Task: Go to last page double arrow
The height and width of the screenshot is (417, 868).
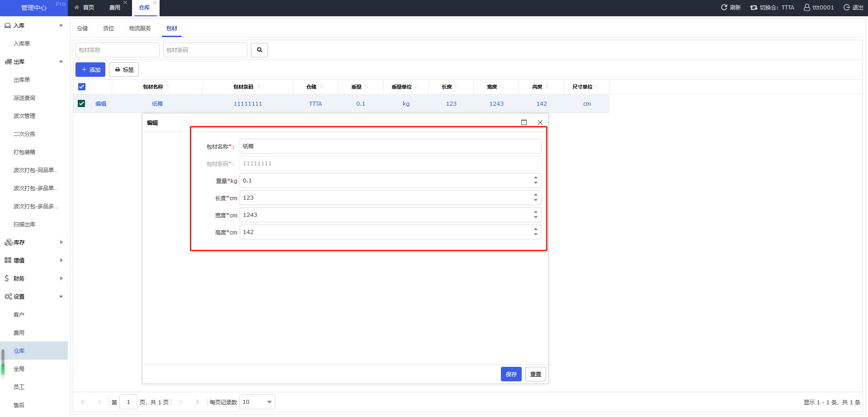Action: pos(198,402)
